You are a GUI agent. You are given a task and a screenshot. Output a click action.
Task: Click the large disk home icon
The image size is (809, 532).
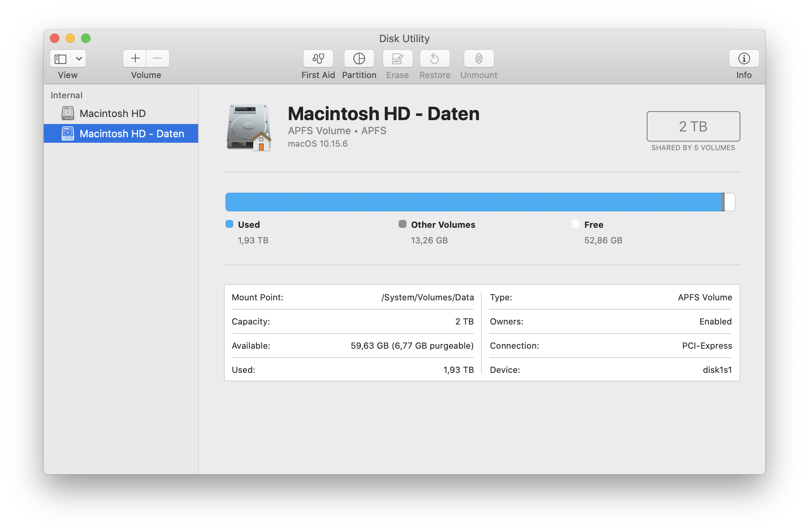[x=249, y=128]
